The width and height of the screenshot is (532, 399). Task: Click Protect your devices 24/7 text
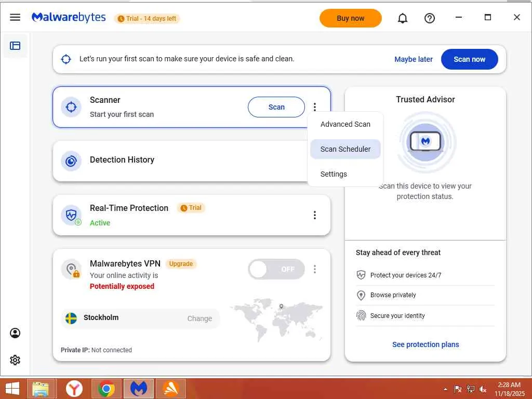(x=406, y=275)
